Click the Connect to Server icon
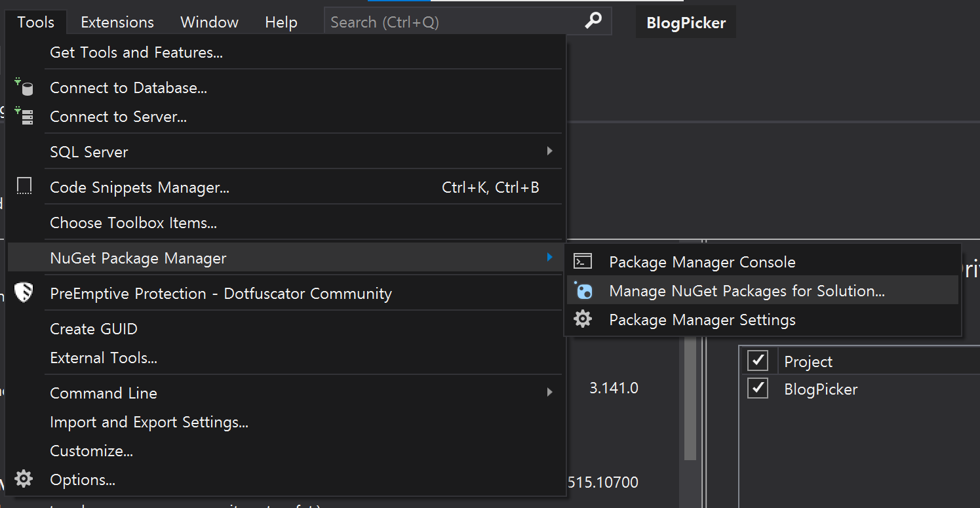The image size is (980, 508). 24,116
